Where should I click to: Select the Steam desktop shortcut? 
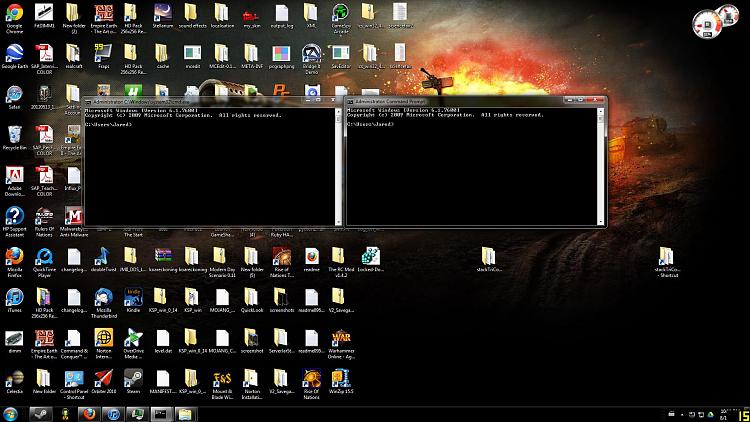tap(133, 381)
